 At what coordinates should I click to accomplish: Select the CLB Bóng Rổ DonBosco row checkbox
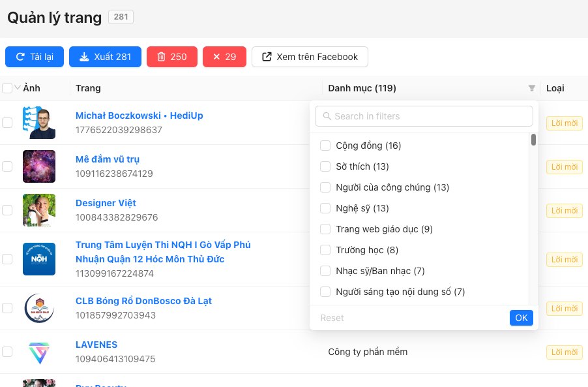point(7,308)
